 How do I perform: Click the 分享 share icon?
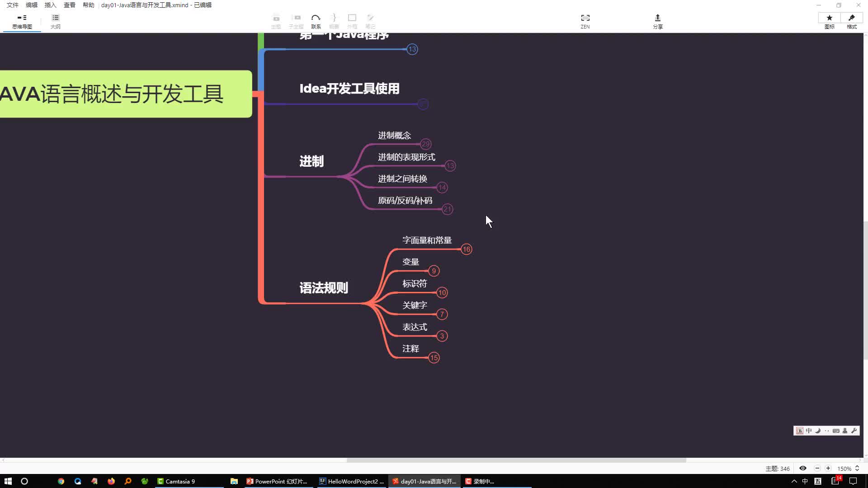[657, 21]
